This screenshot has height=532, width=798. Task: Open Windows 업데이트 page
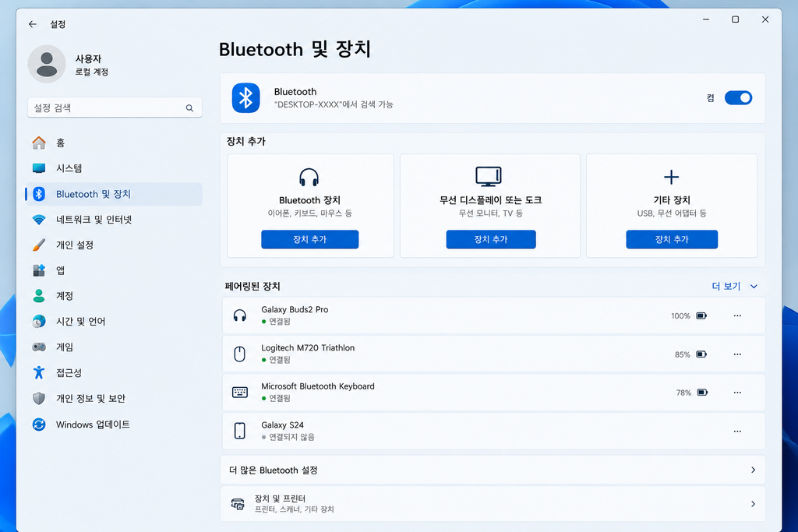point(114,425)
